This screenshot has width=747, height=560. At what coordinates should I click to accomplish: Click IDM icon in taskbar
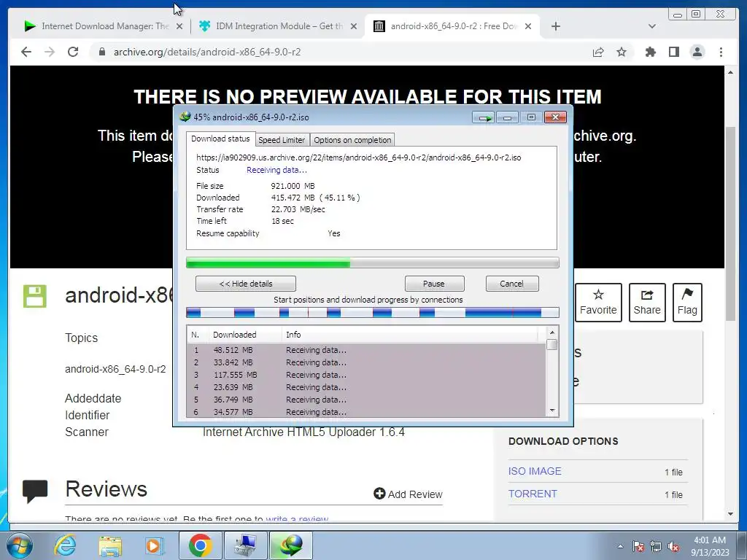(x=292, y=545)
